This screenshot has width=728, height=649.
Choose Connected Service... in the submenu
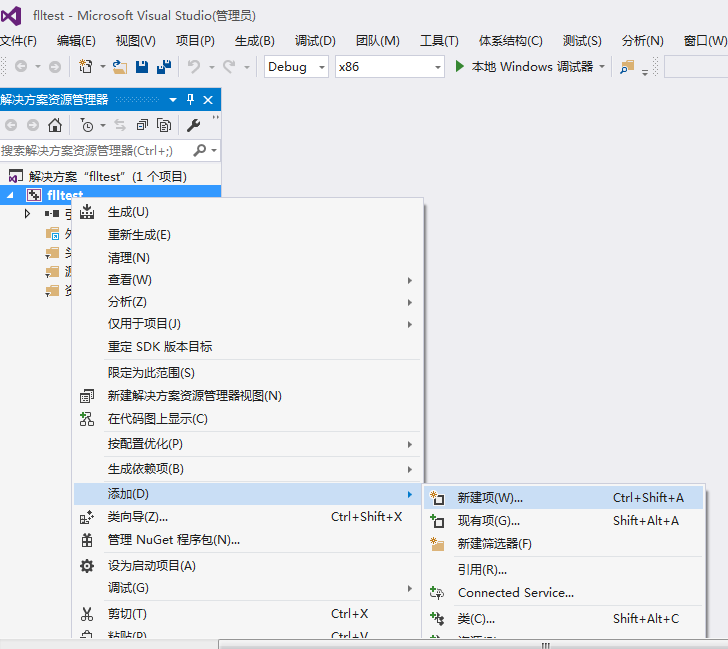(x=564, y=593)
